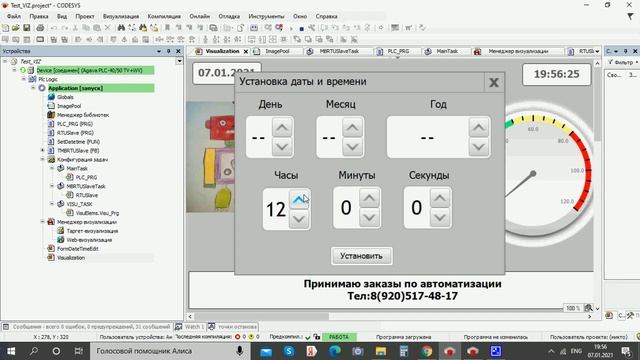The height and width of the screenshot is (360, 640).
Task: Close the date and time dialog
Action: pos(494,83)
